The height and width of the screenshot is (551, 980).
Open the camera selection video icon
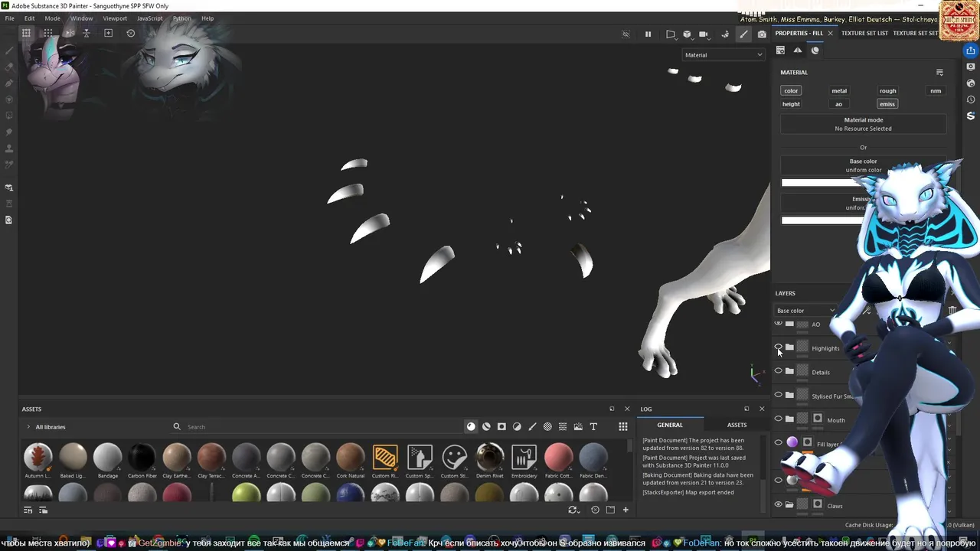click(x=703, y=34)
